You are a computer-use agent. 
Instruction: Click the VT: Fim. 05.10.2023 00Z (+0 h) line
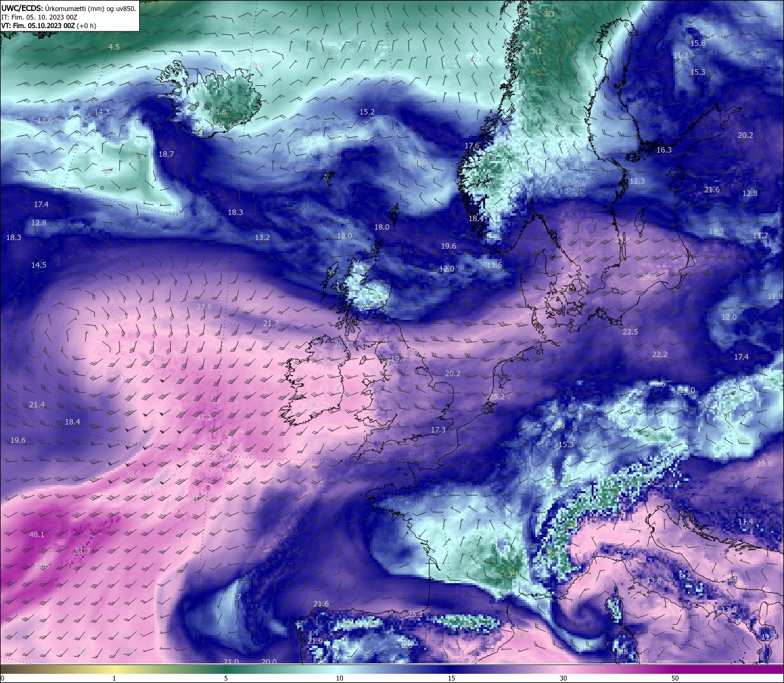pos(49,26)
